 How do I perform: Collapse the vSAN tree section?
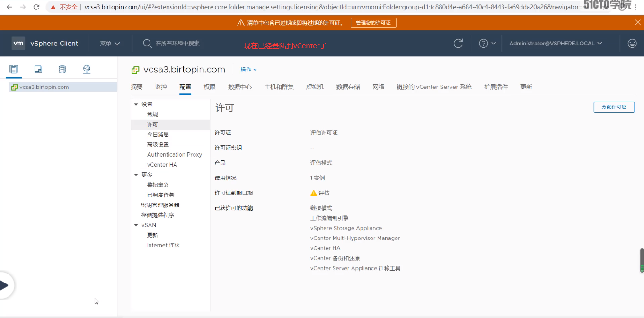click(x=136, y=225)
